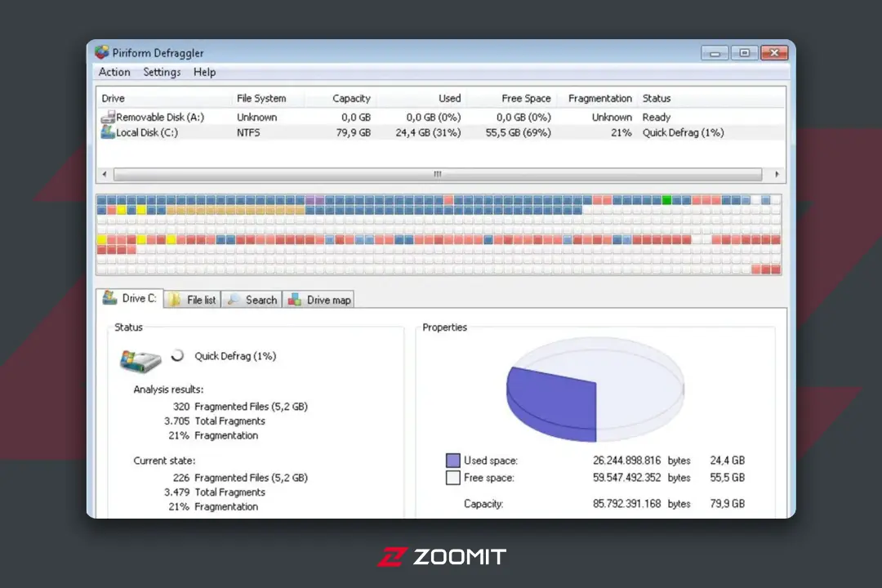Image resolution: width=882 pixels, height=588 pixels.
Task: Click the Ready status cell
Action: coord(657,117)
